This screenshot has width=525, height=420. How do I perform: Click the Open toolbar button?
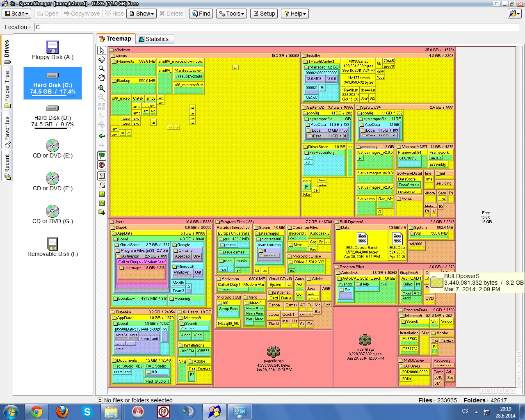[x=48, y=14]
